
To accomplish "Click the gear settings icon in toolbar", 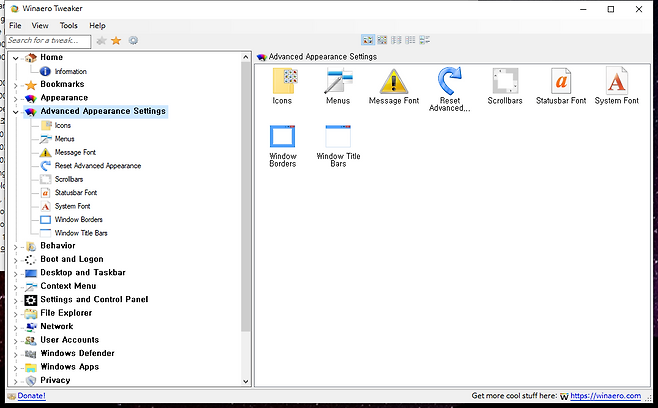I will (x=133, y=41).
